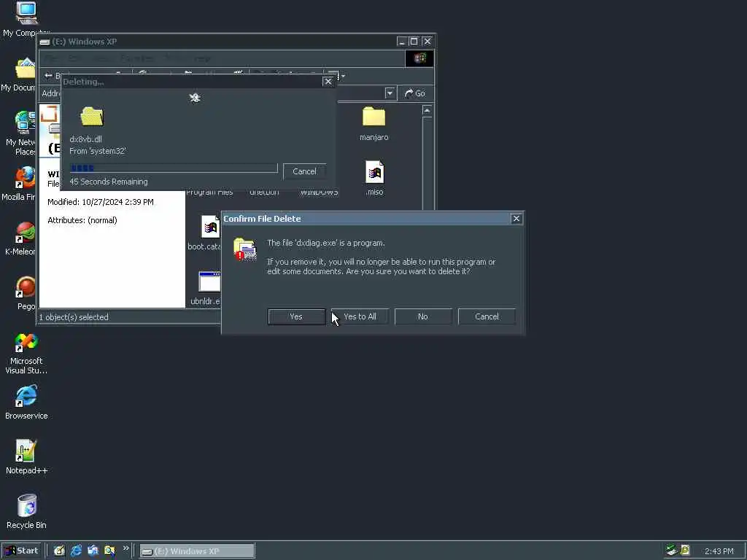Open My Computer desktop icon
Image resolution: width=747 pixels, height=560 pixels.
click(26, 19)
